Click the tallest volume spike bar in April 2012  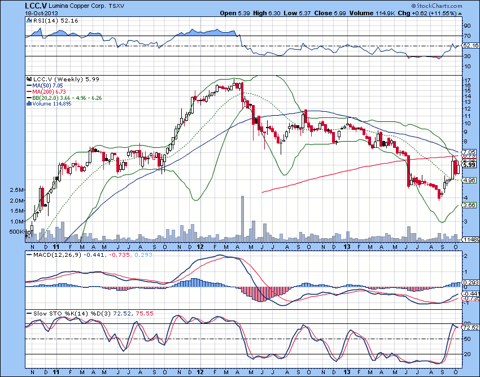pyautogui.click(x=242, y=219)
